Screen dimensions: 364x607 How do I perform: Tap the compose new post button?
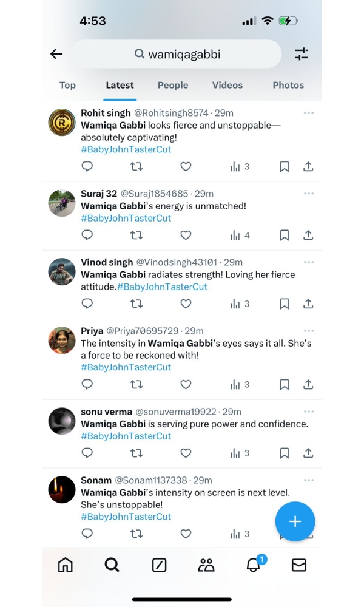pos(295,521)
